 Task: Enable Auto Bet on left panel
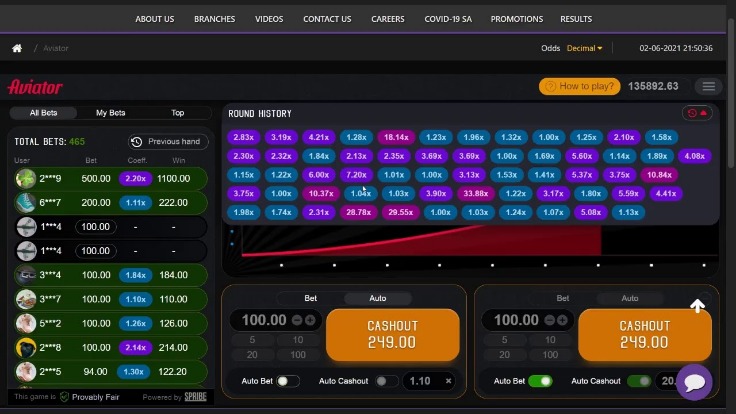287,381
